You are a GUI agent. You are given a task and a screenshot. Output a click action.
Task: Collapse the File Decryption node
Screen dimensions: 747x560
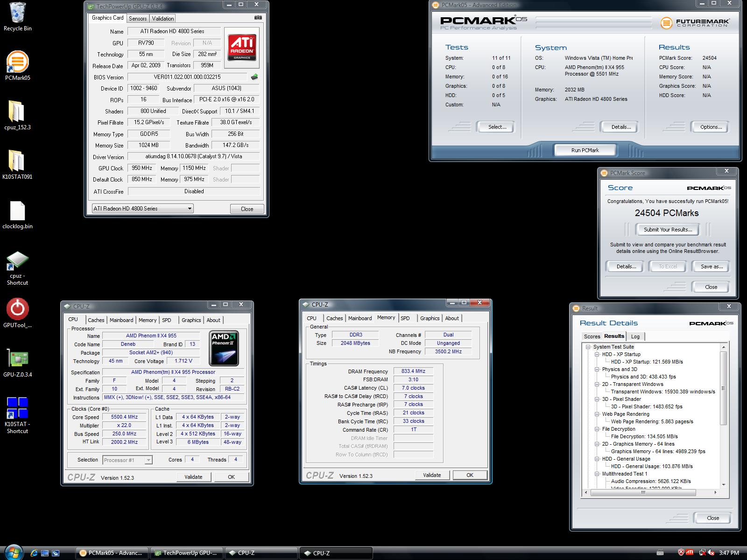[x=597, y=429]
